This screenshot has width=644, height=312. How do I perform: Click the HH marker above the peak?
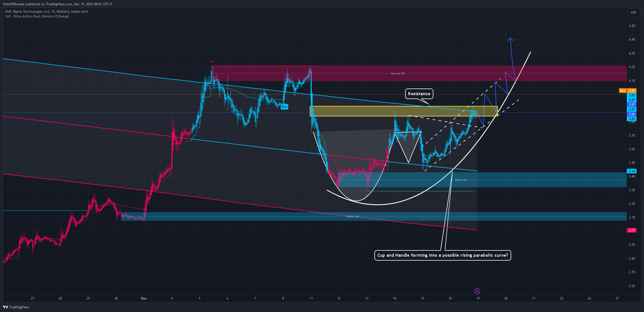(x=211, y=61)
